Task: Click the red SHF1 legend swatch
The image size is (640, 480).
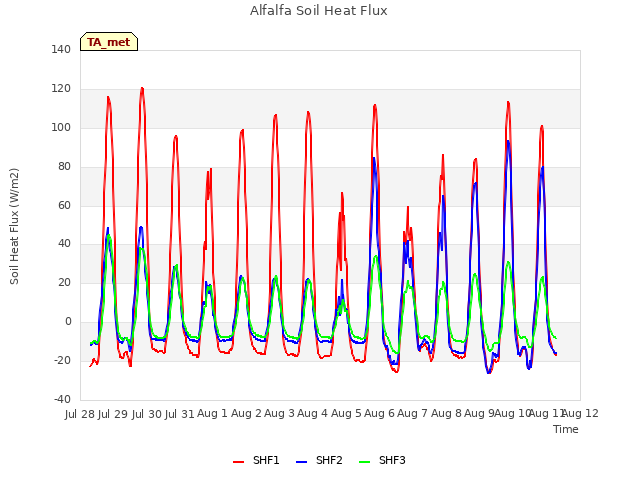Action: click(238, 462)
